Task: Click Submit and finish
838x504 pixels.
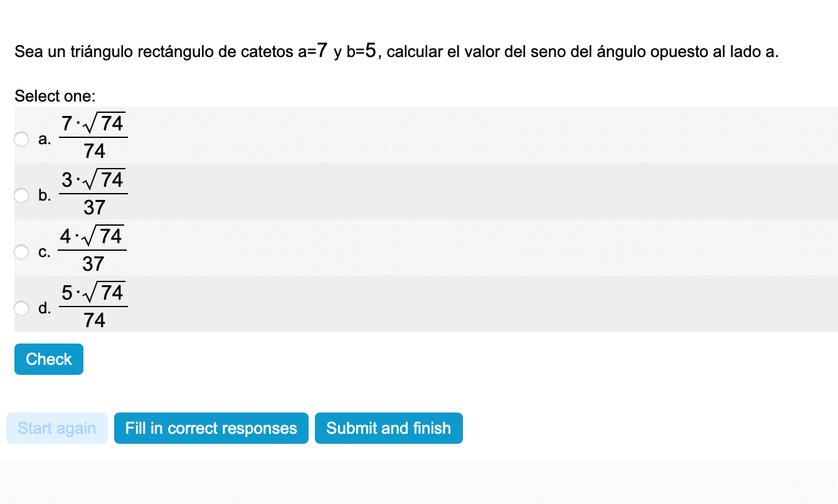Action: [x=388, y=428]
